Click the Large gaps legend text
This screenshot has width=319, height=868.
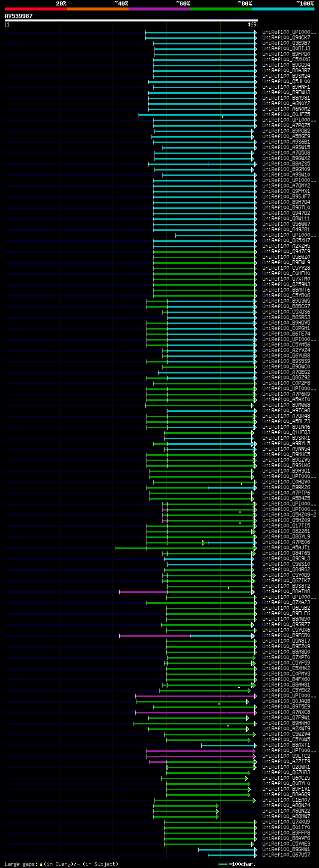pyautogui.click(x=61, y=864)
